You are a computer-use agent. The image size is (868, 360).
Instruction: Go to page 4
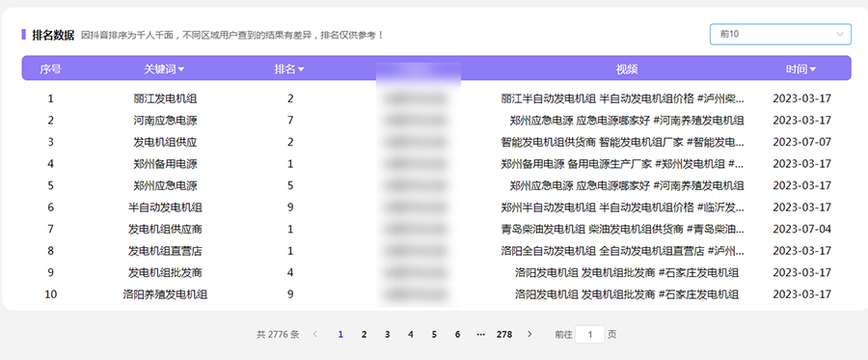410,335
